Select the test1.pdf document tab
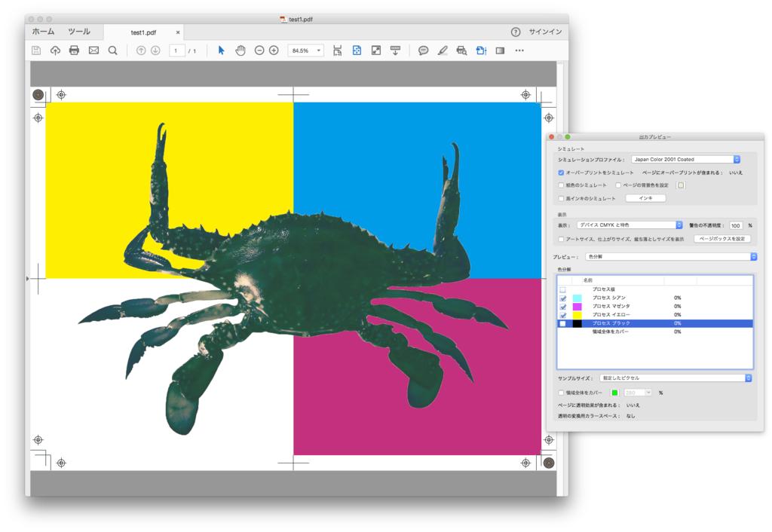Viewport: 772px width, 532px height. (x=142, y=32)
